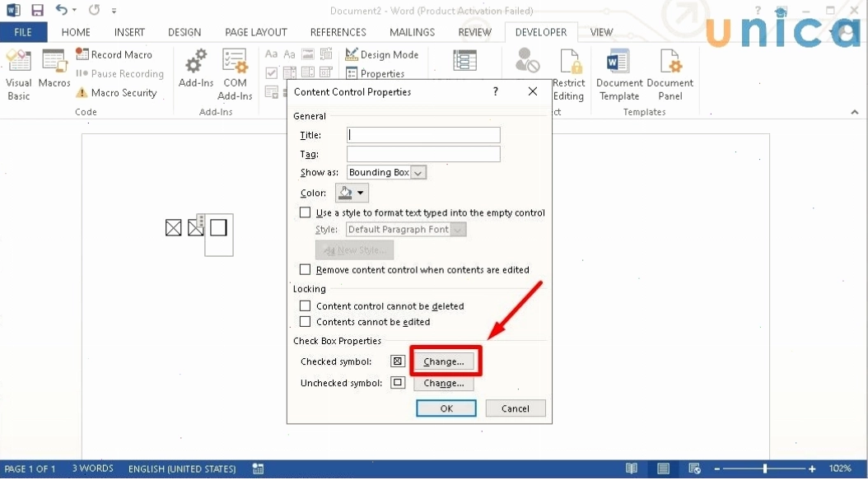Viewport: 868px width, 480px height.
Task: Insert Picture content control
Action: tap(308, 54)
